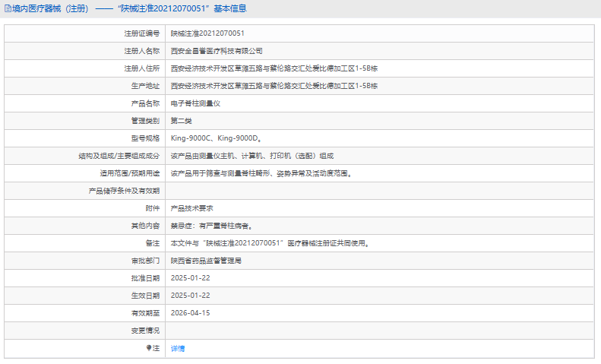Click the department 陕西省药品监督管理局
601x364 pixels.
tap(206, 261)
